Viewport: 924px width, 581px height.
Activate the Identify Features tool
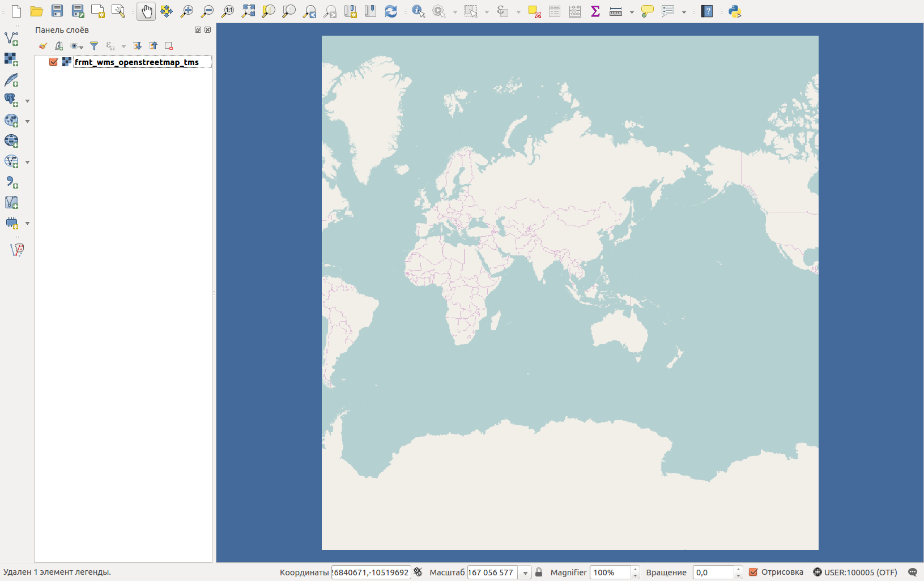(x=418, y=11)
